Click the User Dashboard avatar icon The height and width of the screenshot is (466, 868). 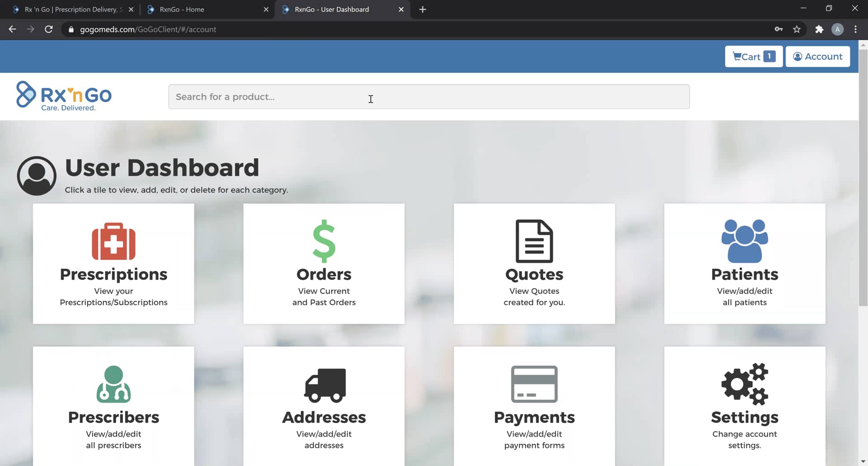[x=37, y=176]
